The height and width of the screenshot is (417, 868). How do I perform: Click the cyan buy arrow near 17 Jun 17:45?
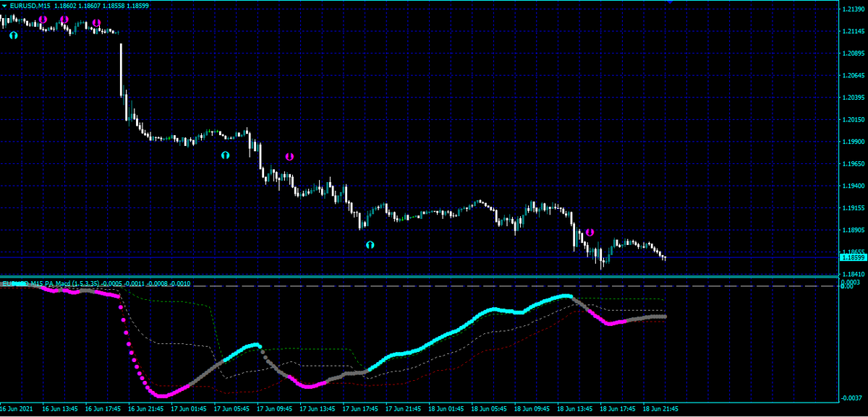pos(370,245)
